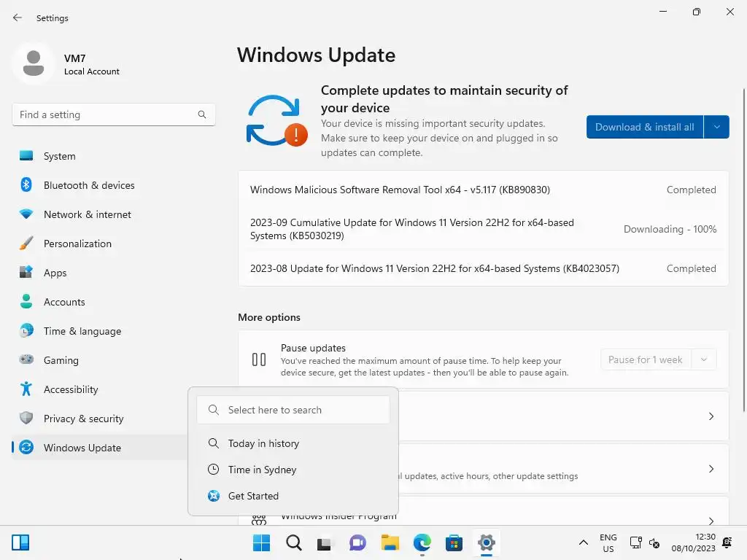747x560 pixels.
Task: Open the Windows Start menu
Action: (x=261, y=542)
